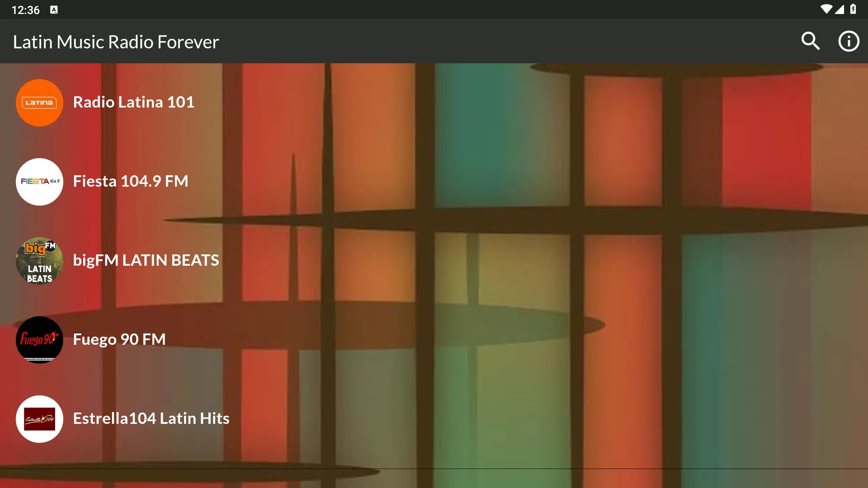This screenshot has height=488, width=868.
Task: Tap the Radio Latina 101 orange logo
Action: (39, 103)
